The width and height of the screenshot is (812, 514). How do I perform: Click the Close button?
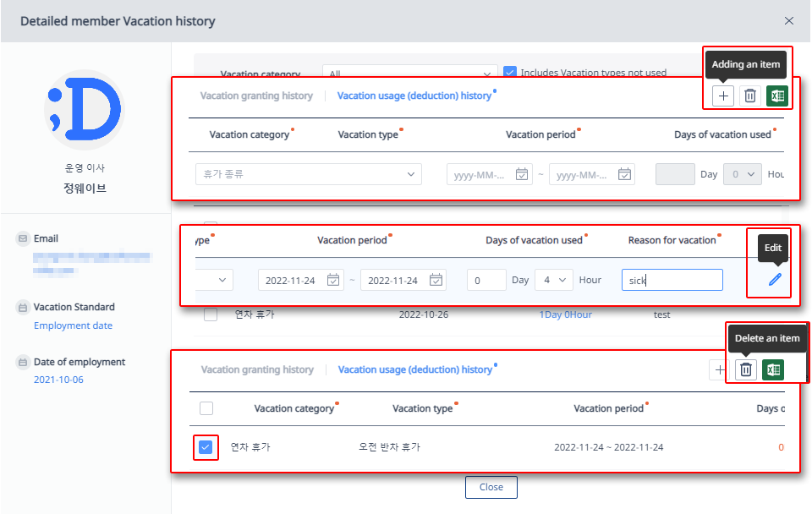491,487
